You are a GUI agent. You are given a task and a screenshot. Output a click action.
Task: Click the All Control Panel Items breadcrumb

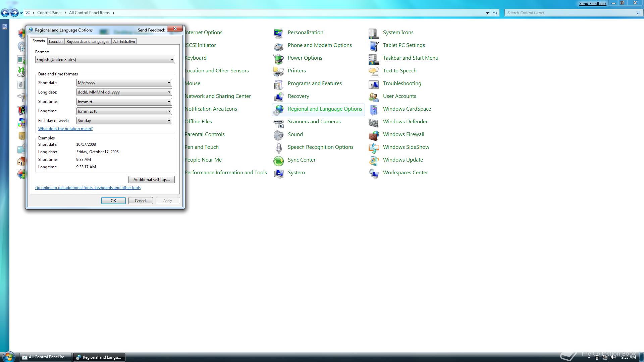89,13
